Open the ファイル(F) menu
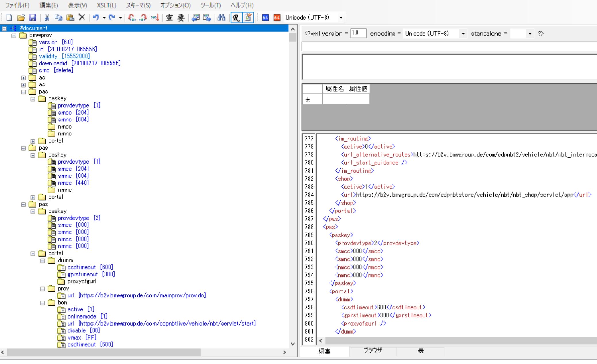Image resolution: width=597 pixels, height=364 pixels. point(18,5)
